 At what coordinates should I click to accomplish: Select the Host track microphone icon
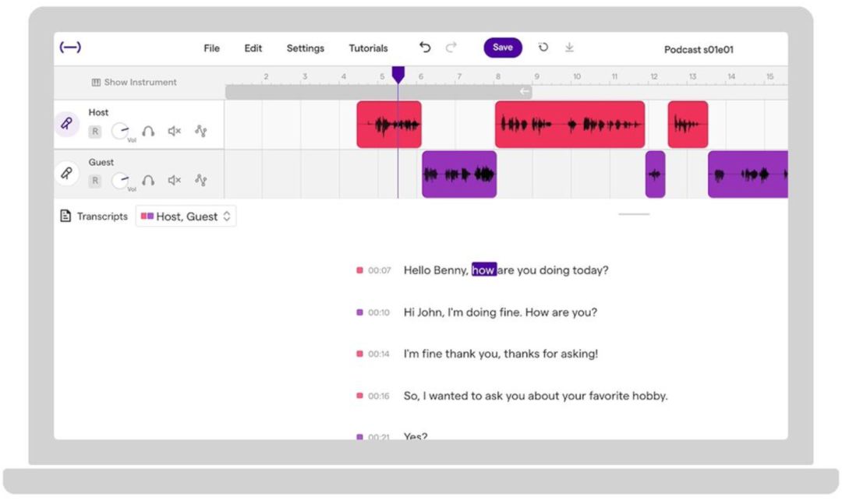(x=66, y=124)
